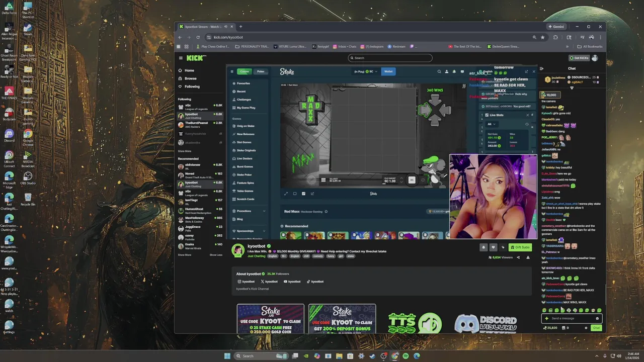
Task: Click Show Less under Recommended
Action: (216, 255)
